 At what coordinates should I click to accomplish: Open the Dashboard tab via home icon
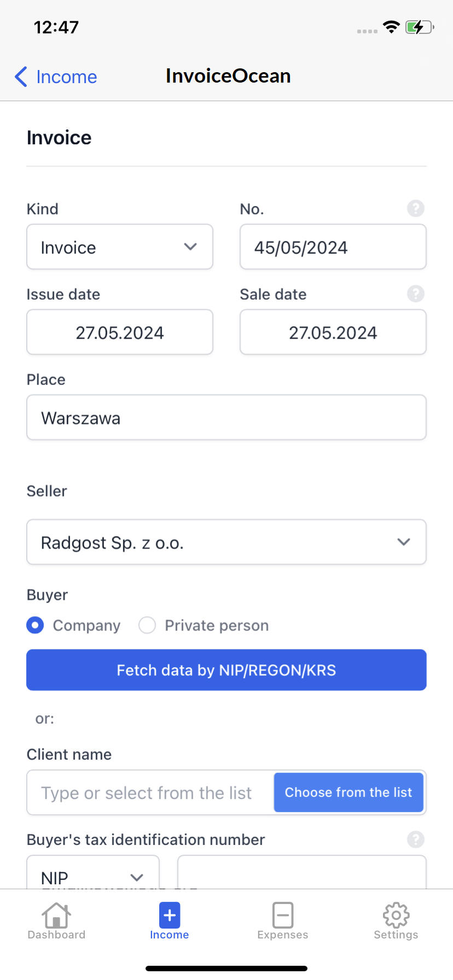click(x=56, y=914)
